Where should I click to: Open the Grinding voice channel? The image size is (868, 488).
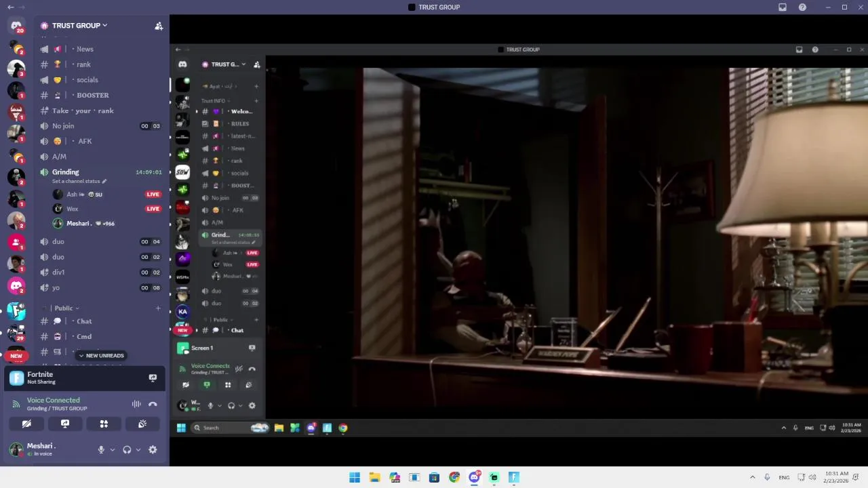(102, 172)
